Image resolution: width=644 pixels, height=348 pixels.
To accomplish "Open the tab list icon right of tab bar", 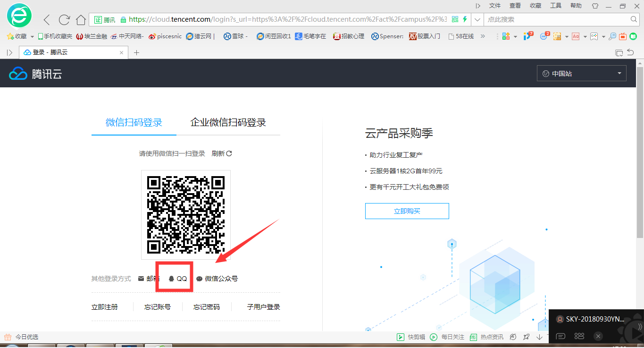I will 619,52.
